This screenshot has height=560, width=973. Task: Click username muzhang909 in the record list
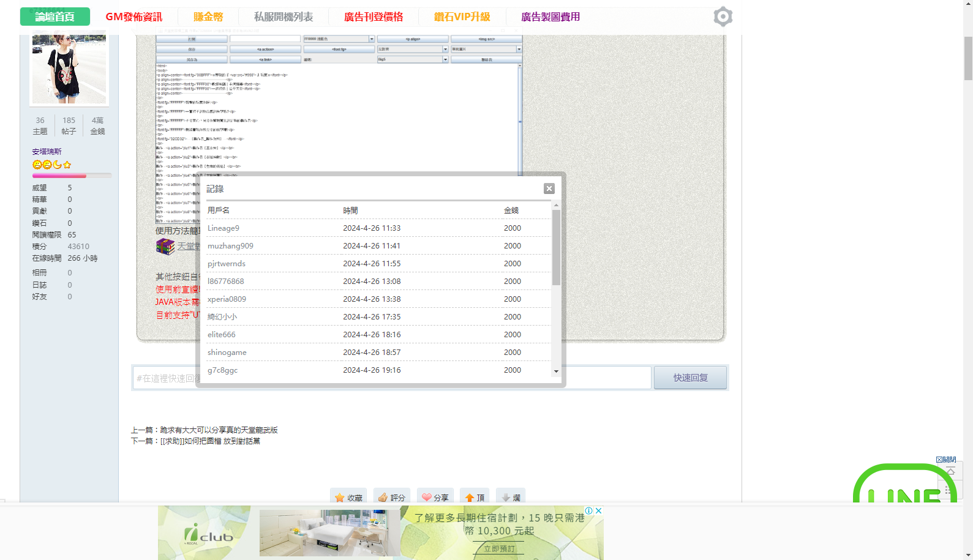coord(230,245)
